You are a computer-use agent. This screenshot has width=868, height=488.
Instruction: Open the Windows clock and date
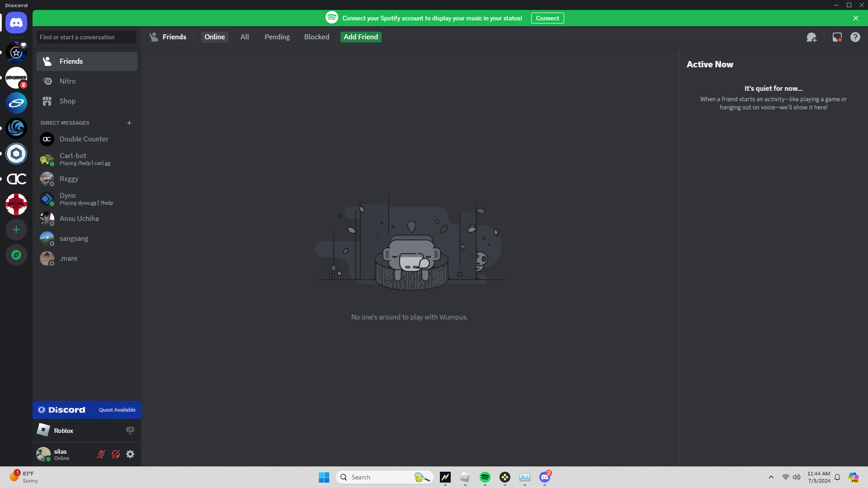(819, 477)
